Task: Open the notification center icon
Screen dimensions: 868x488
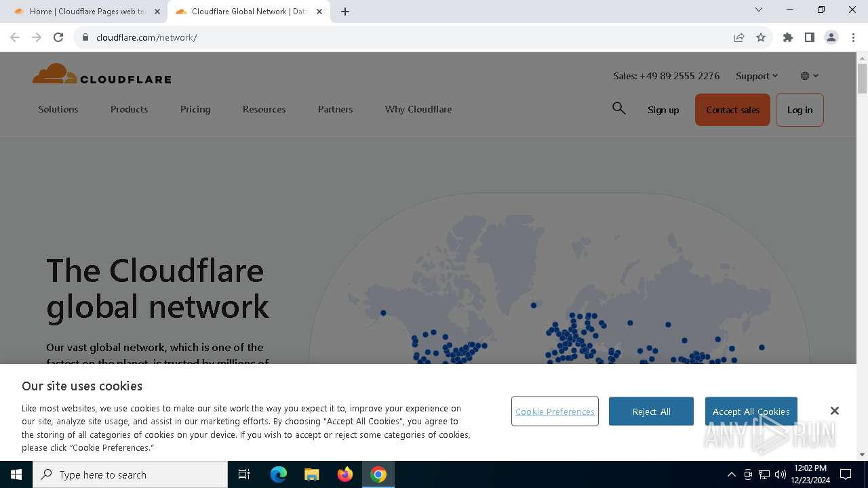Action: coord(846,474)
